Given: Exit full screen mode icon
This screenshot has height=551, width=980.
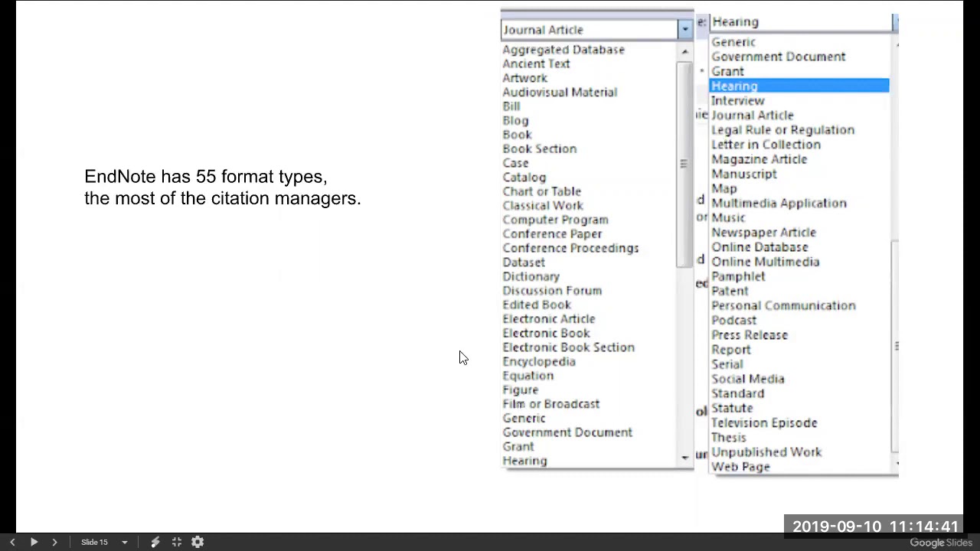Looking at the screenshot, I should (176, 542).
